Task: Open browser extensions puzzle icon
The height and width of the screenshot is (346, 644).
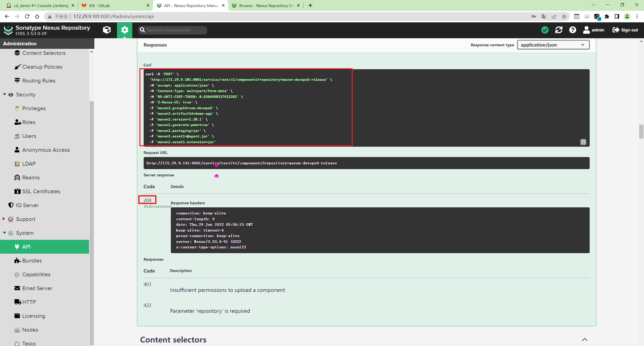Action: pyautogui.click(x=607, y=16)
